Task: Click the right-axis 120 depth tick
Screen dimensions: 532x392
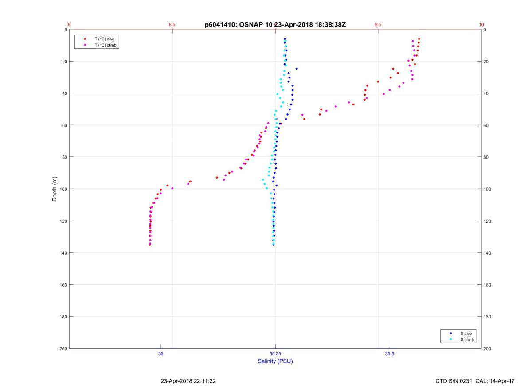Action: (488, 221)
